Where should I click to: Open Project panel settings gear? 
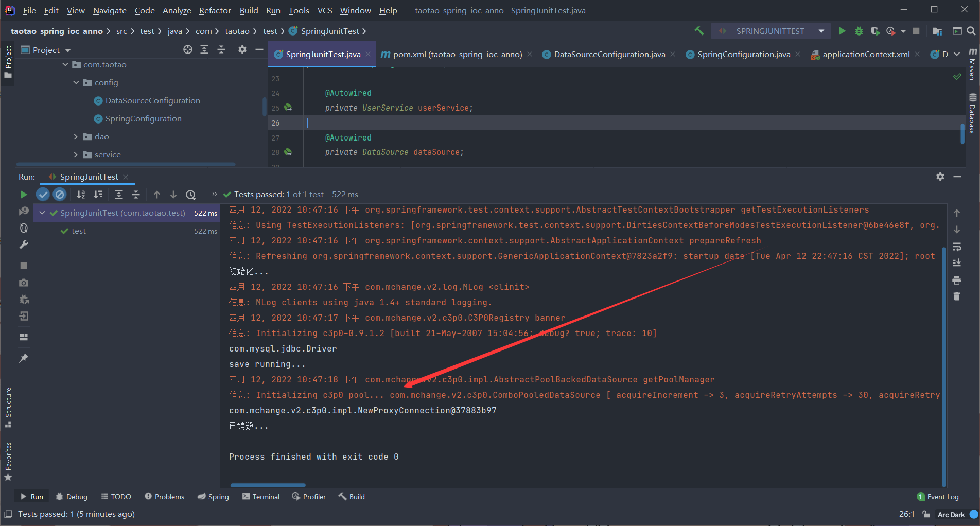(242, 49)
